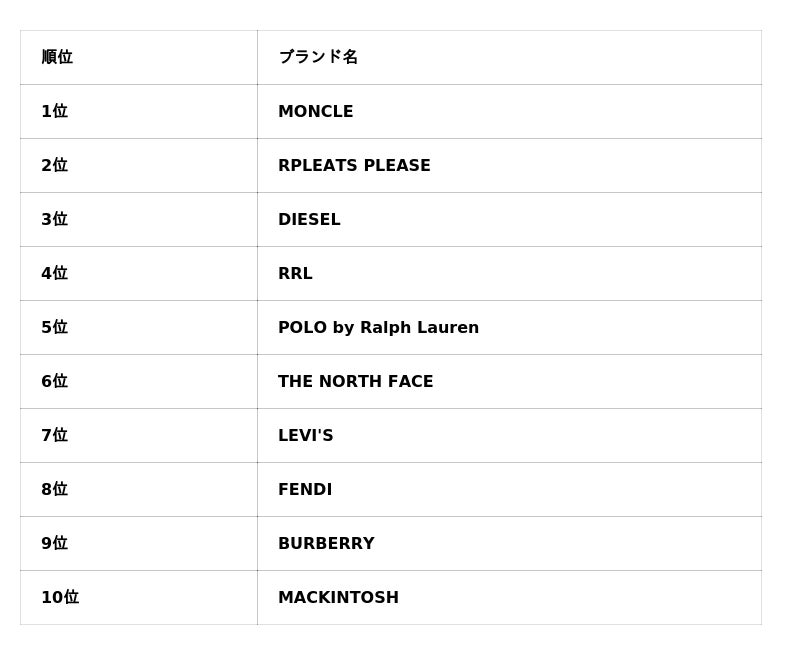800x655 pixels.
Task: Select the 2位 rank cell
Action: 54,166
